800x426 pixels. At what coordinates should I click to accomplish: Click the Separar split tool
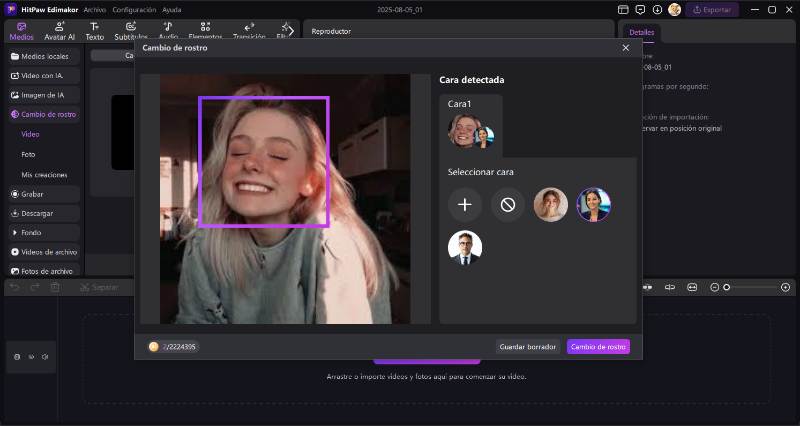point(99,287)
